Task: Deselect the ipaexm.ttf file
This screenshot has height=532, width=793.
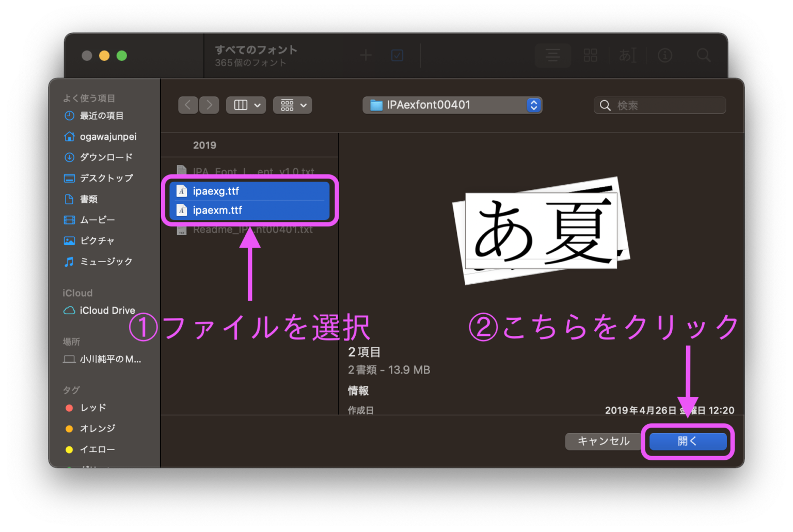Action: [217, 210]
